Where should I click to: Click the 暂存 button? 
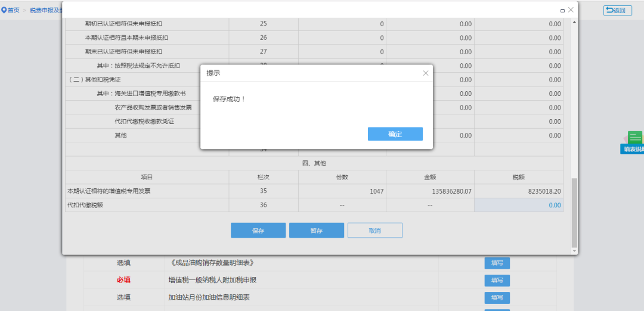coord(316,231)
